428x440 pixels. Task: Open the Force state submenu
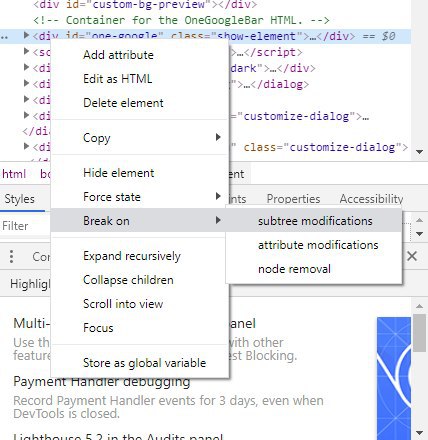pos(140,197)
